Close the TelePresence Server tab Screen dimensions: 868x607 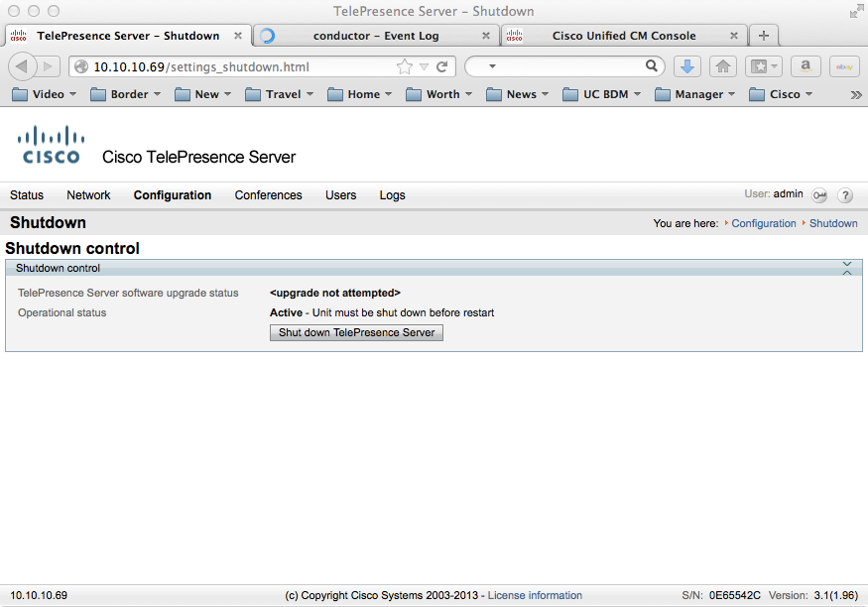(x=237, y=36)
